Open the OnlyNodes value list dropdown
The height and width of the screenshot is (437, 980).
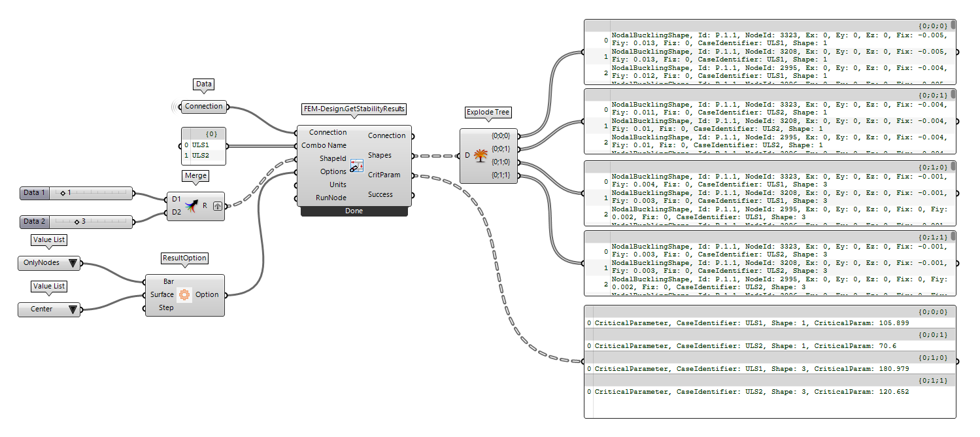click(72, 264)
